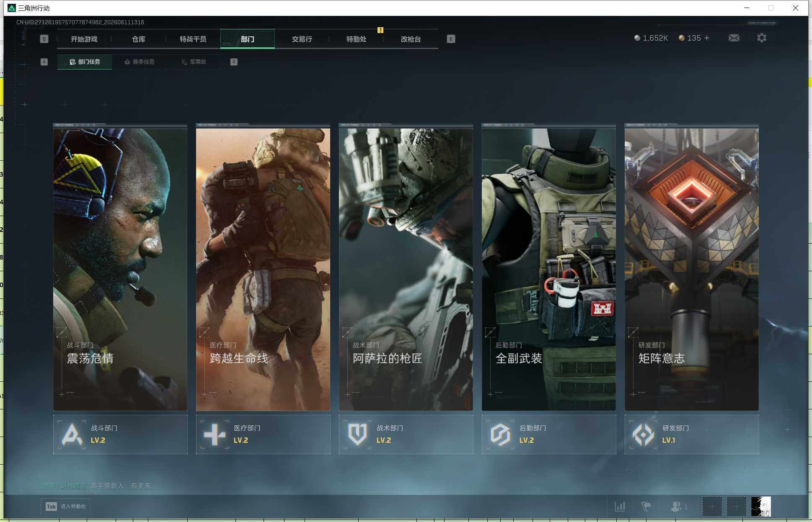Open the settings gear icon
The image size is (812, 522).
[762, 38]
